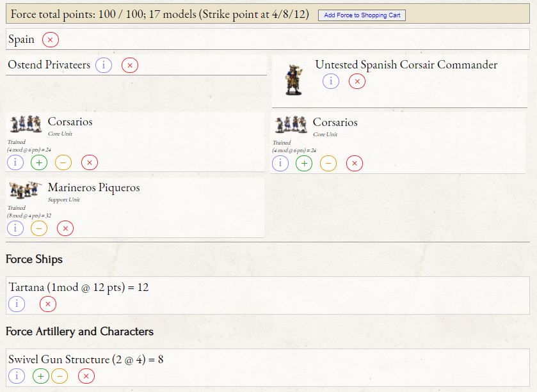Remove one Swivel Gun Structure
This screenshot has height=392, width=537.
(x=60, y=376)
